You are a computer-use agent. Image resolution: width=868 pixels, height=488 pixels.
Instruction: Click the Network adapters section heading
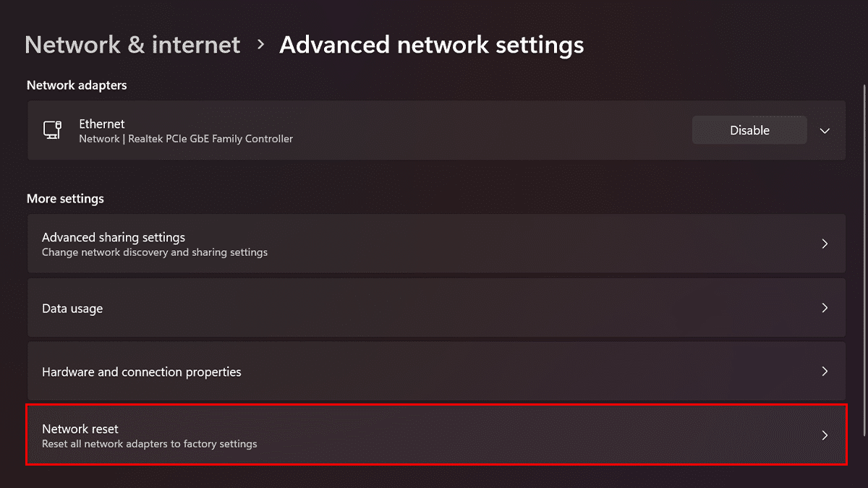click(x=77, y=85)
